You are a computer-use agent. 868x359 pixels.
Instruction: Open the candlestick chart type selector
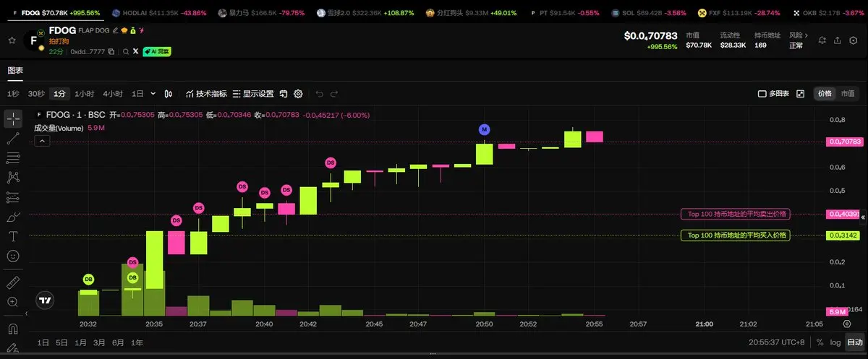click(x=169, y=94)
